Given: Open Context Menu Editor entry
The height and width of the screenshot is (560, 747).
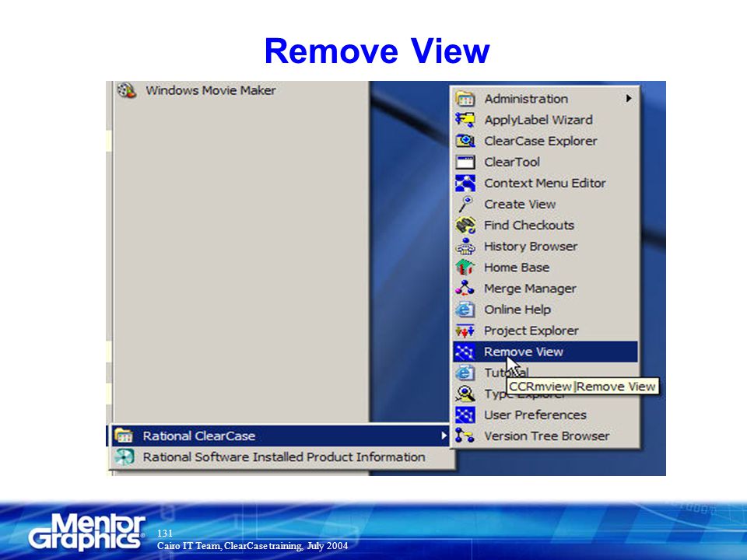Looking at the screenshot, I should click(545, 183).
